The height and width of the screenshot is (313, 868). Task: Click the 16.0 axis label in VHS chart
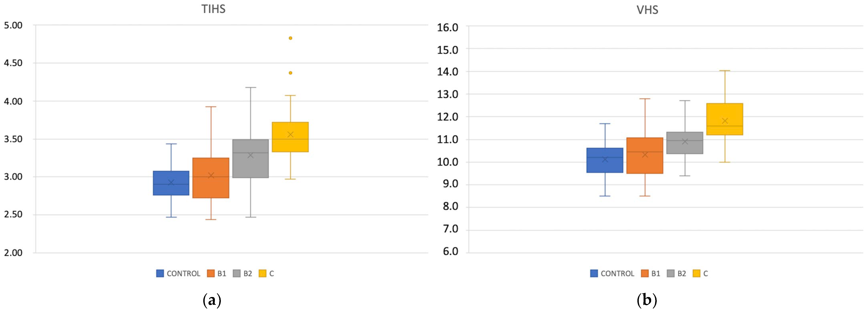point(448,27)
